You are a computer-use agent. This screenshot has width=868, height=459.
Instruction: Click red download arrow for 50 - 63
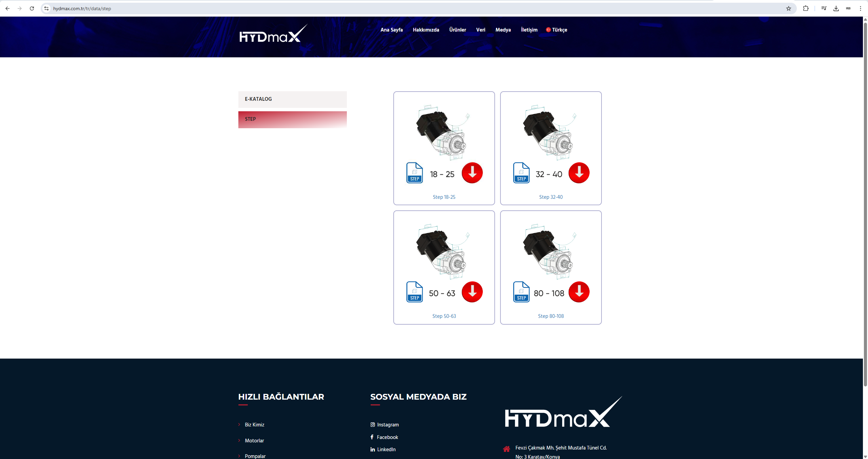pos(472,292)
